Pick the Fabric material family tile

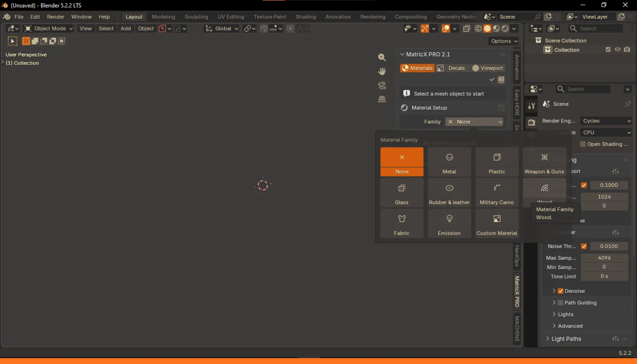(402, 223)
